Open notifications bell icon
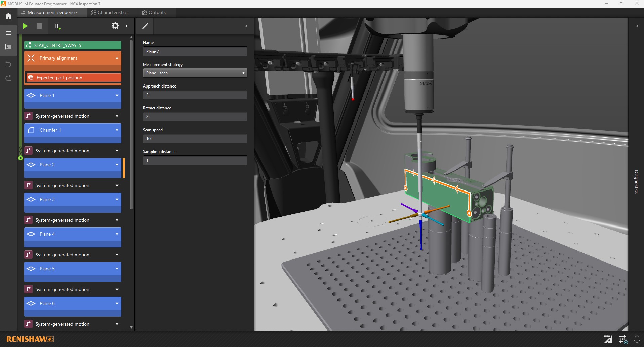644x347 pixels. tap(637, 339)
